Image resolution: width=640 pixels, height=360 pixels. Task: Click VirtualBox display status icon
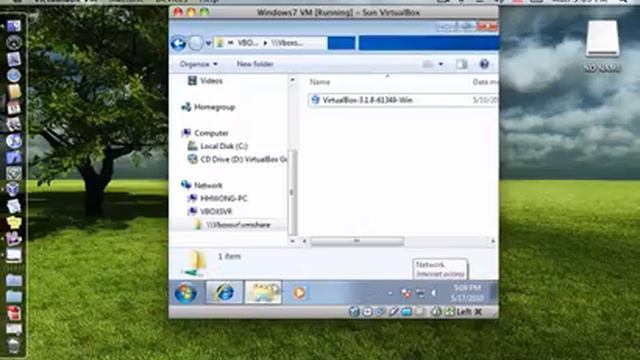click(x=420, y=312)
